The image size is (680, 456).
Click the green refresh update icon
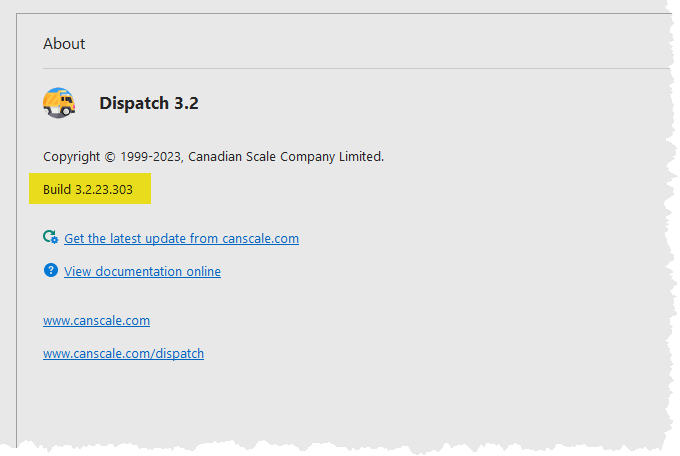click(50, 237)
